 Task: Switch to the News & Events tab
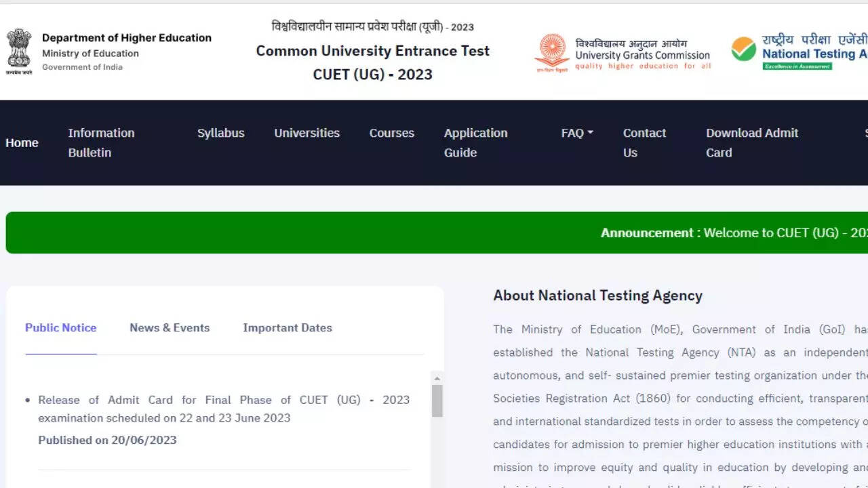point(170,328)
